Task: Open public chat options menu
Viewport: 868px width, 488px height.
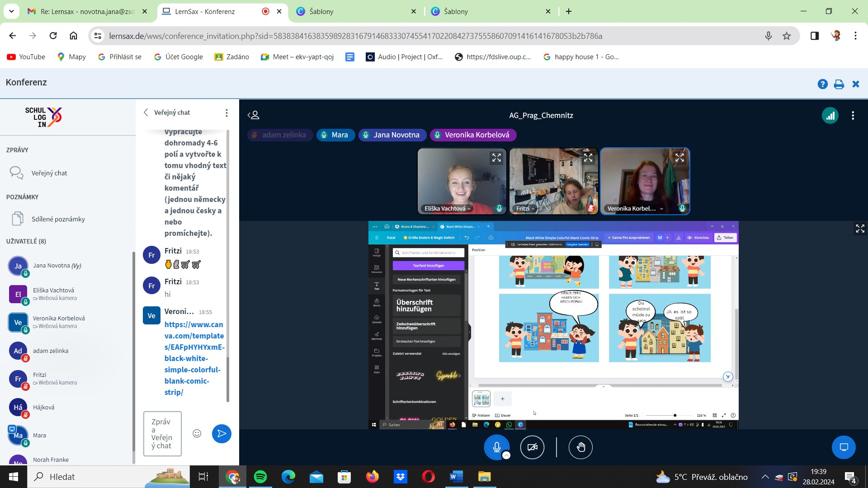Action: click(x=226, y=113)
